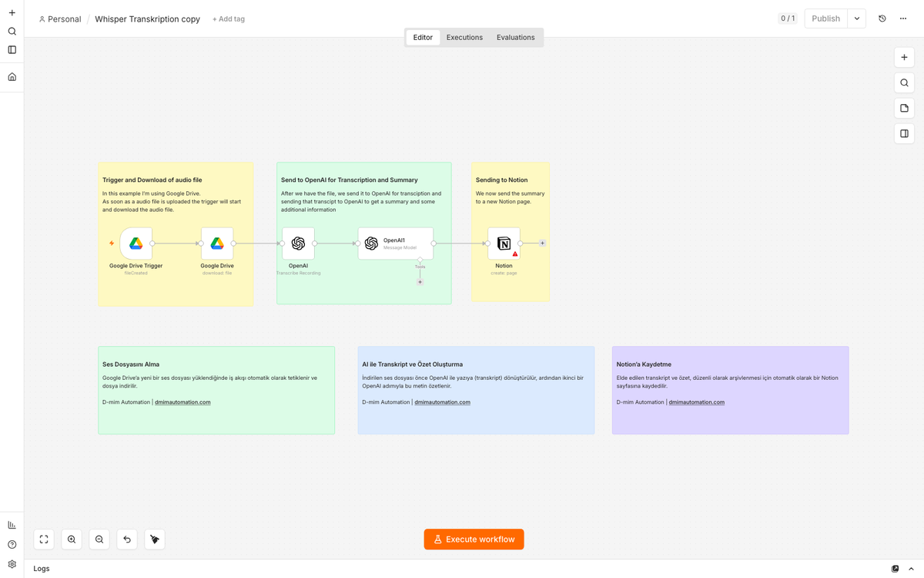This screenshot has height=578, width=924.
Task: Click the red warning icon on Notion node
Action: 515,254
